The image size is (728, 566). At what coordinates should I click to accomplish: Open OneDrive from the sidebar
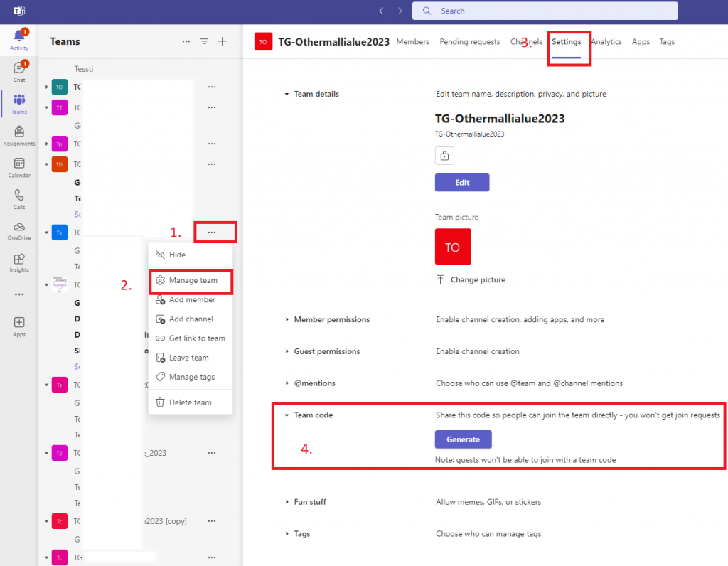pyautogui.click(x=19, y=230)
